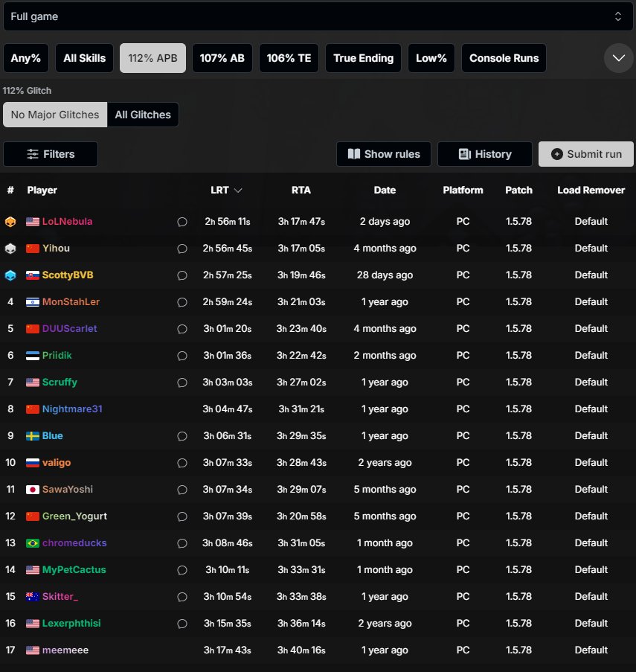Viewport: 636px width, 672px height.
Task: Select the Any% category tab
Action: pos(26,58)
